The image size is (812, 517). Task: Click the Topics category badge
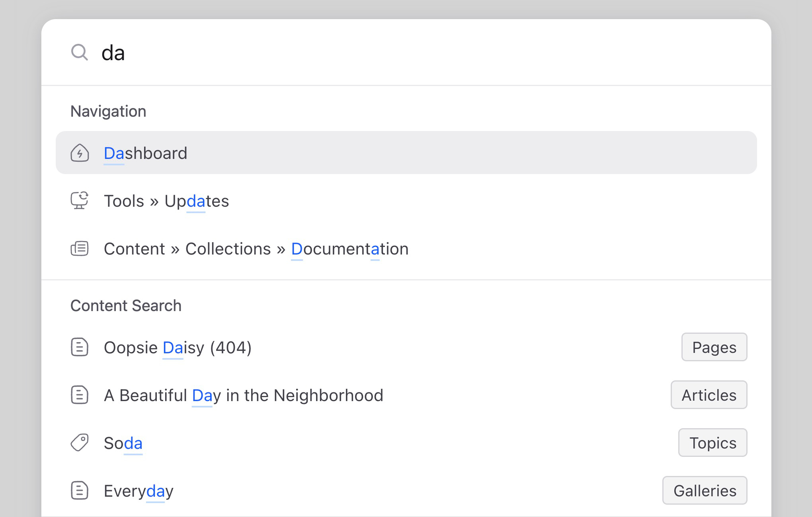(x=712, y=443)
